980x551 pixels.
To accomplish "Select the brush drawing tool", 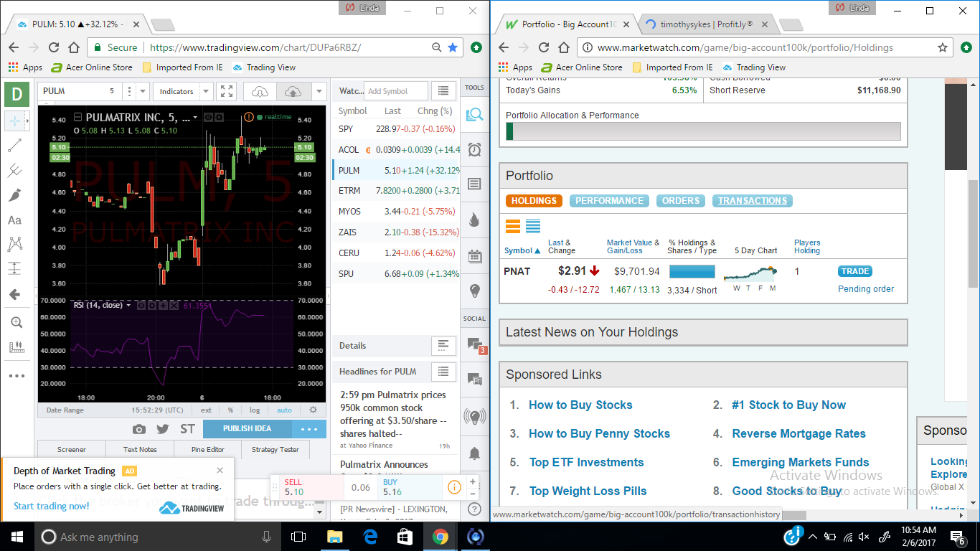I will coord(14,196).
